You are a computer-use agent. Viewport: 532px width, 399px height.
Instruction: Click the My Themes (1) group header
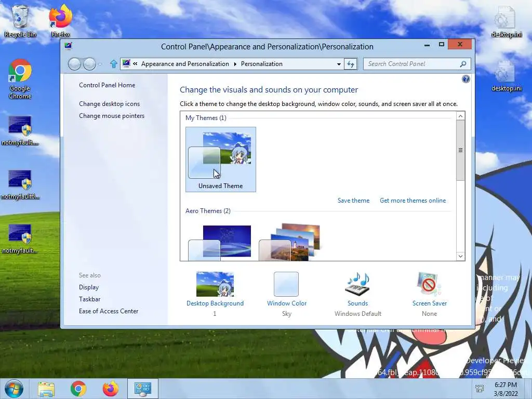click(x=206, y=118)
